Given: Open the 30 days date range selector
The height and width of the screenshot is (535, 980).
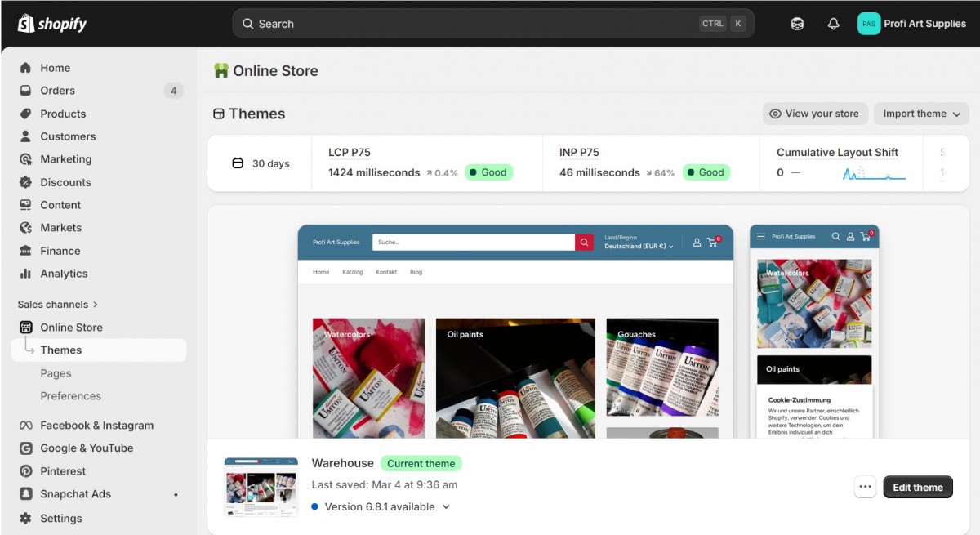Looking at the screenshot, I should 261,163.
